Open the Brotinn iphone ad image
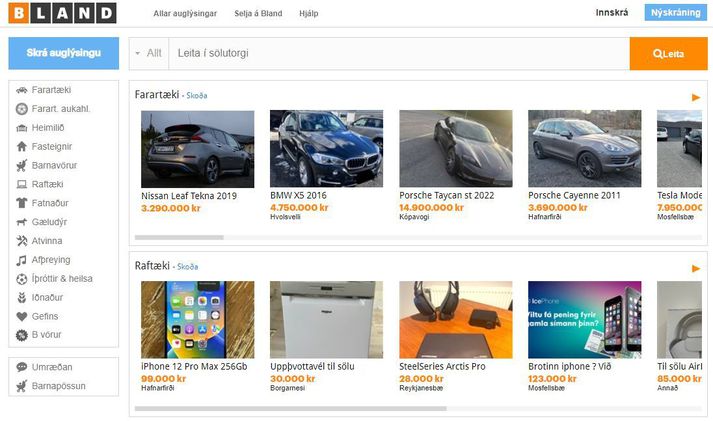713x421 pixels. 585,320
